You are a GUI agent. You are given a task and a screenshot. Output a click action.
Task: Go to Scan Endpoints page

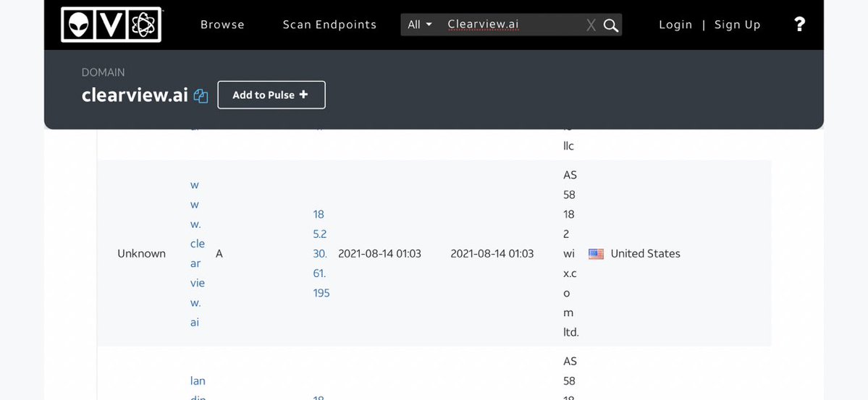(x=329, y=25)
